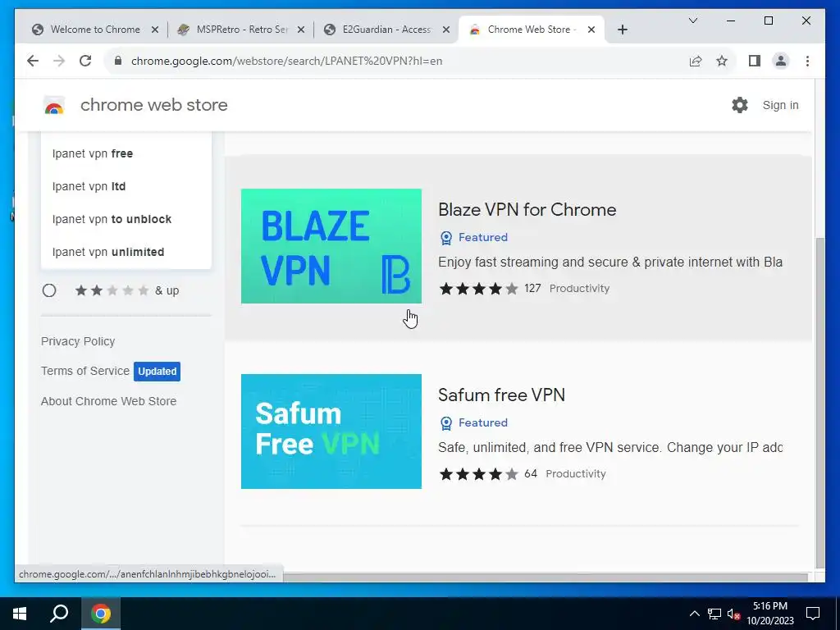This screenshot has height=630, width=840.
Task: Choose suggestion lpanet vpn to unblock
Action: pos(126,219)
